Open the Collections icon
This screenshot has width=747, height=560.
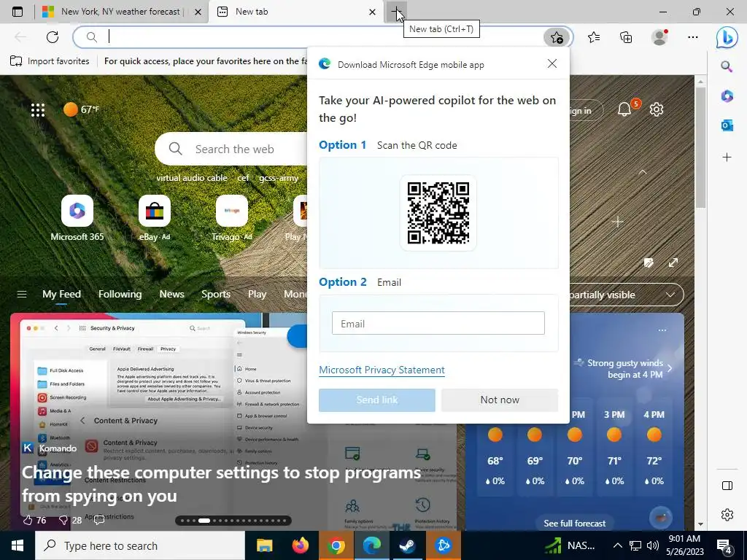click(x=626, y=37)
